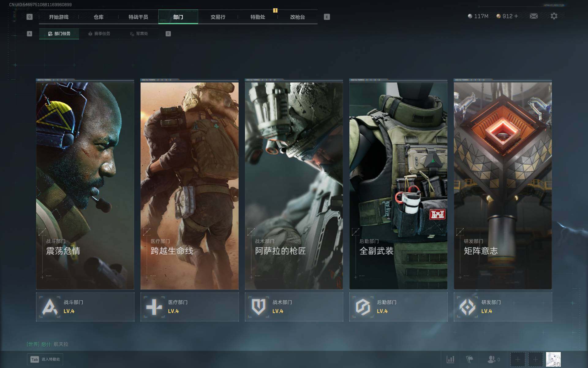The width and height of the screenshot is (588, 368).
Task: Click the combat department A emblem
Action: [x=50, y=307]
